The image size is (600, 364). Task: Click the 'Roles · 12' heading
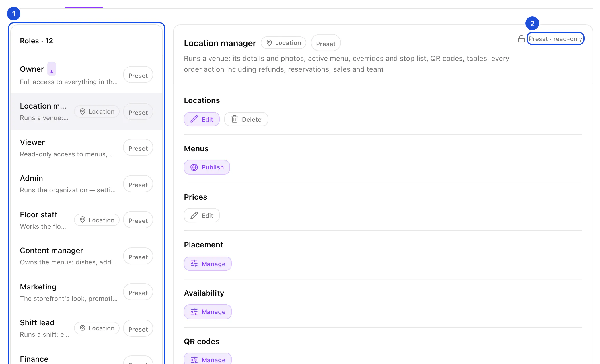coord(36,41)
